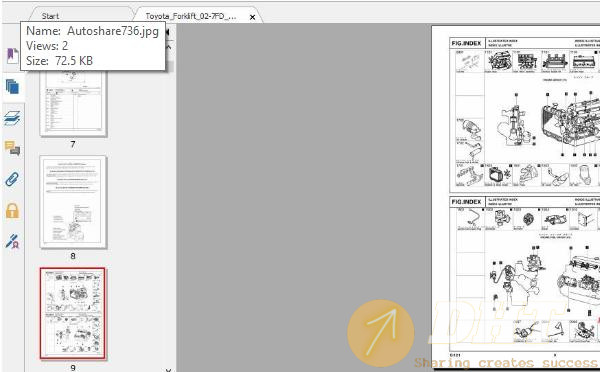Viewport: 600px width, 372px height.
Task: Click the orange circular arrow watermark
Action: 380,333
